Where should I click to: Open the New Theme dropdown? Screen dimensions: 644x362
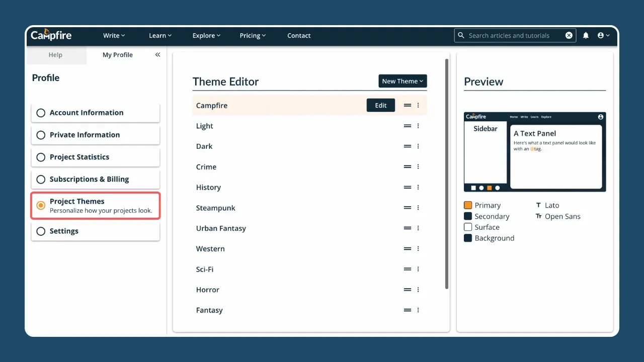click(x=403, y=81)
